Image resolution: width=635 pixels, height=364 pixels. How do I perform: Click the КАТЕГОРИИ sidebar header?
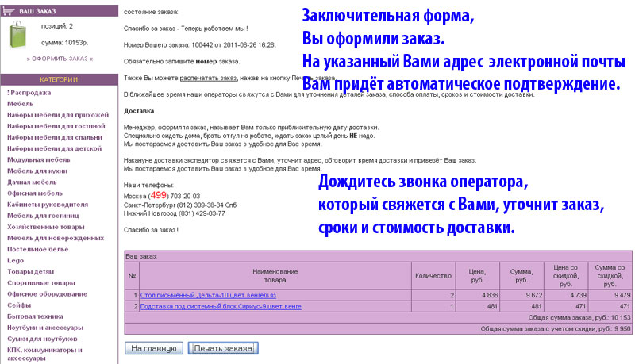tap(59, 79)
